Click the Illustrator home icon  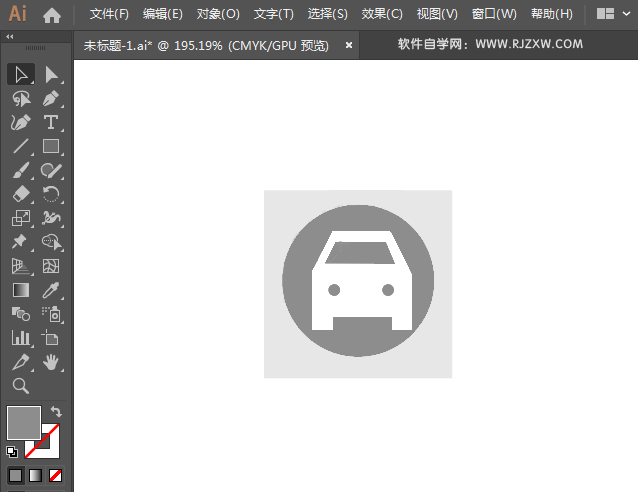(x=52, y=15)
